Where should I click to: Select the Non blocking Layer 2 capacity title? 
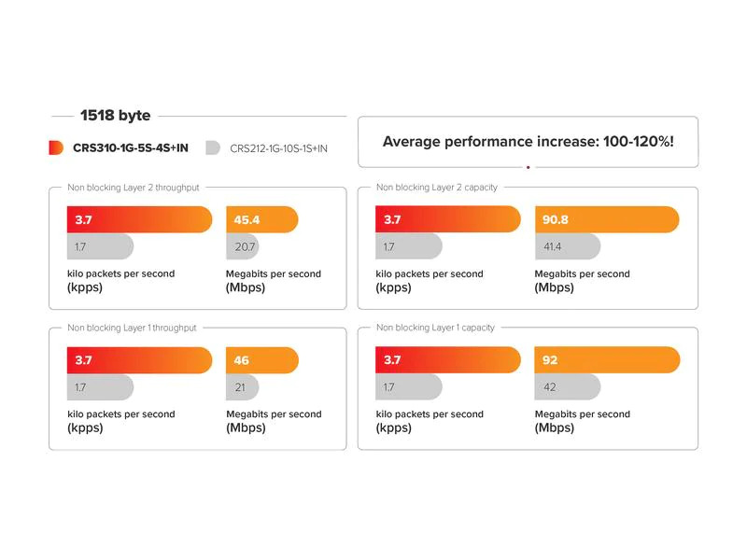pos(437,188)
